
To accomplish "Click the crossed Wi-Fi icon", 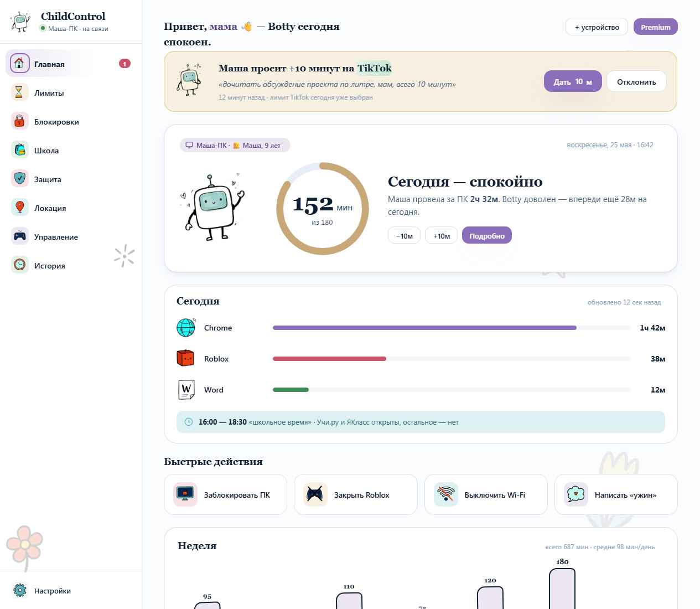I will point(446,494).
